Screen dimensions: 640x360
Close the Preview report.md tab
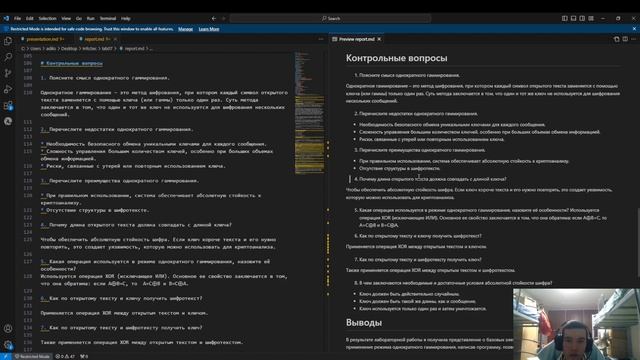tap(379, 39)
